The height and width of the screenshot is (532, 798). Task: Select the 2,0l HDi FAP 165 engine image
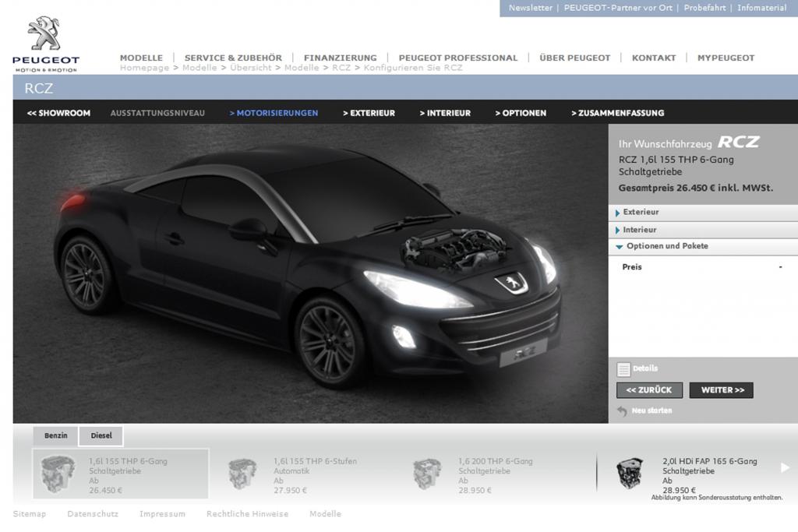tap(630, 474)
